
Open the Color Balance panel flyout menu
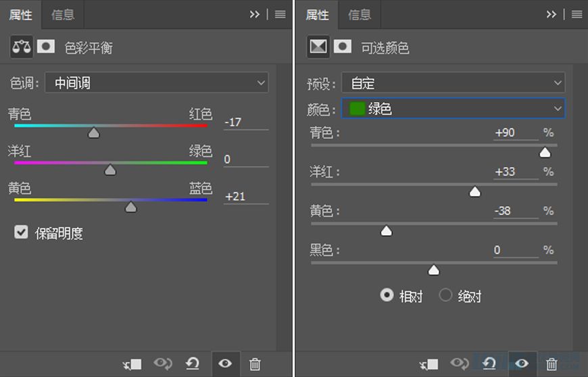[x=280, y=15]
